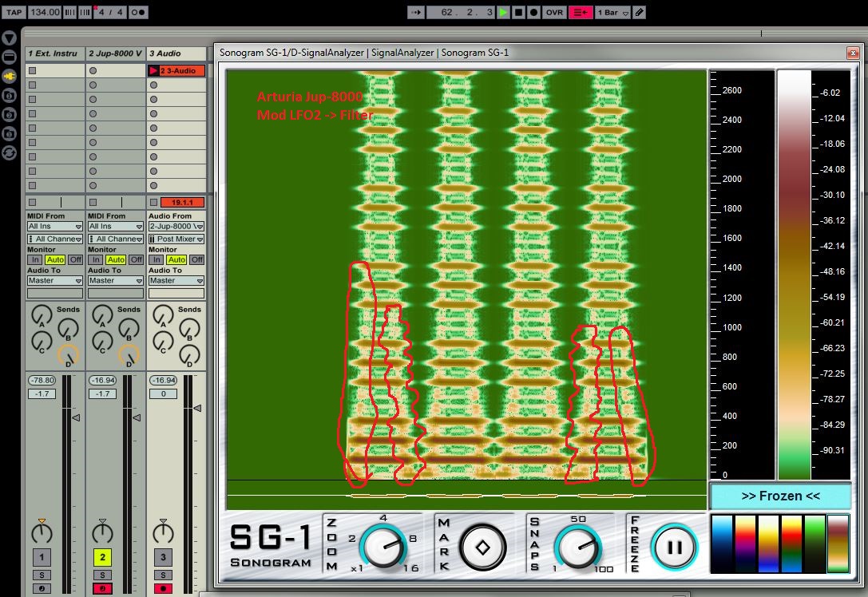Toggle the pink back to arrangement button
Screen dimensions: 868x597
(581, 12)
